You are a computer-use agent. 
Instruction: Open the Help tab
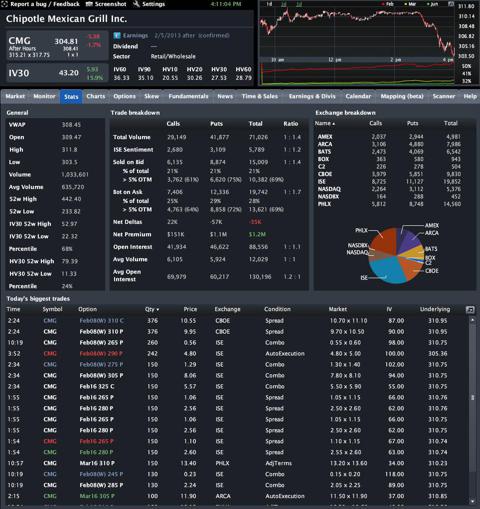click(470, 96)
